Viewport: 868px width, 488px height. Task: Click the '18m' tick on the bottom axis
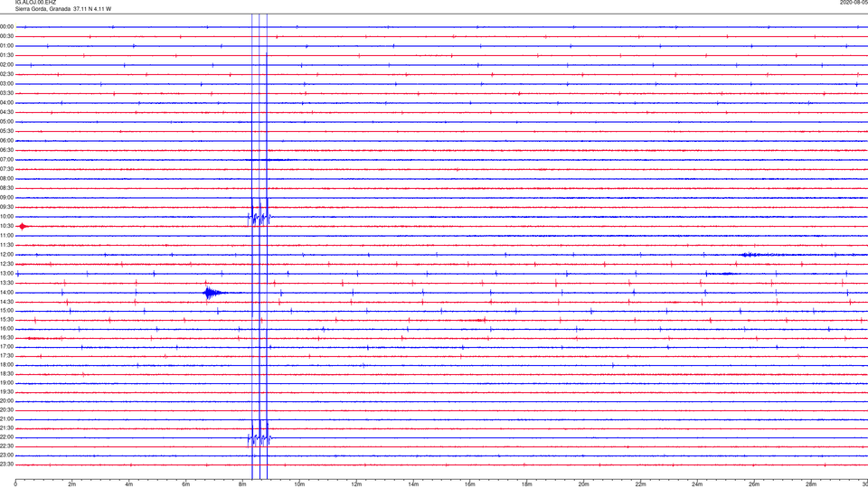[526, 484]
